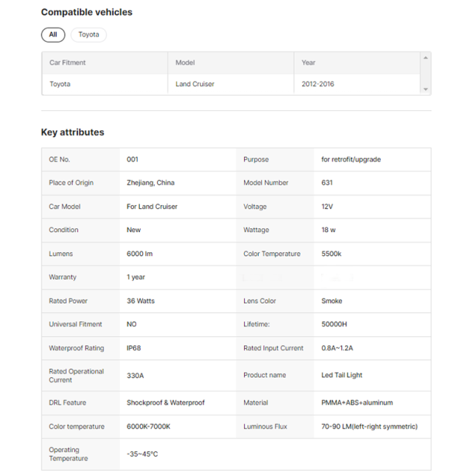This screenshot has width=476, height=476.
Task: Select the Toyota row in fitment table
Action: [60, 84]
